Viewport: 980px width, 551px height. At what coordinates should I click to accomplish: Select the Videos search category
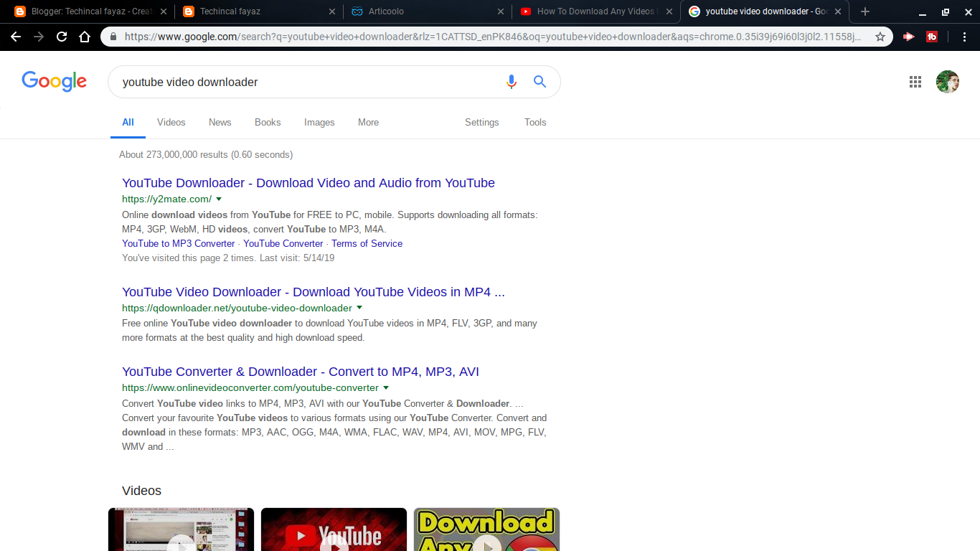(171, 122)
